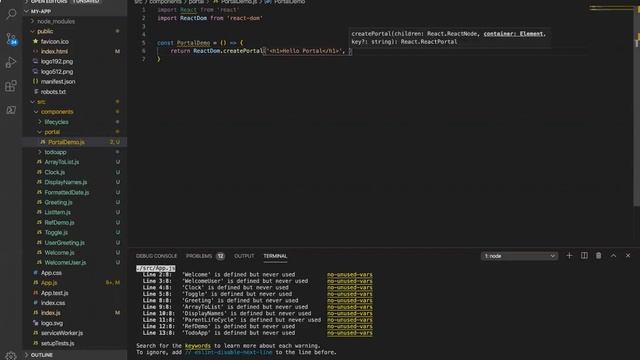Open the terminal selector dropdown showing node
Screen dimensions: 640x360
(x=519, y=256)
